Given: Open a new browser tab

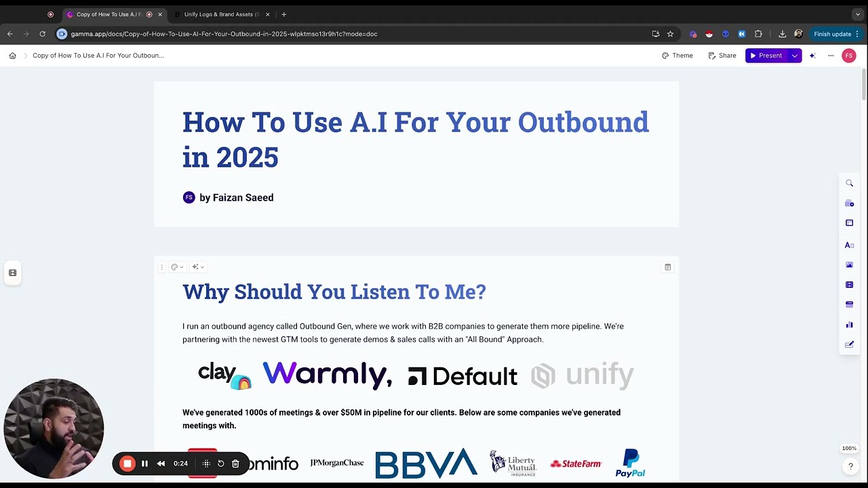Looking at the screenshot, I should click(x=283, y=14).
